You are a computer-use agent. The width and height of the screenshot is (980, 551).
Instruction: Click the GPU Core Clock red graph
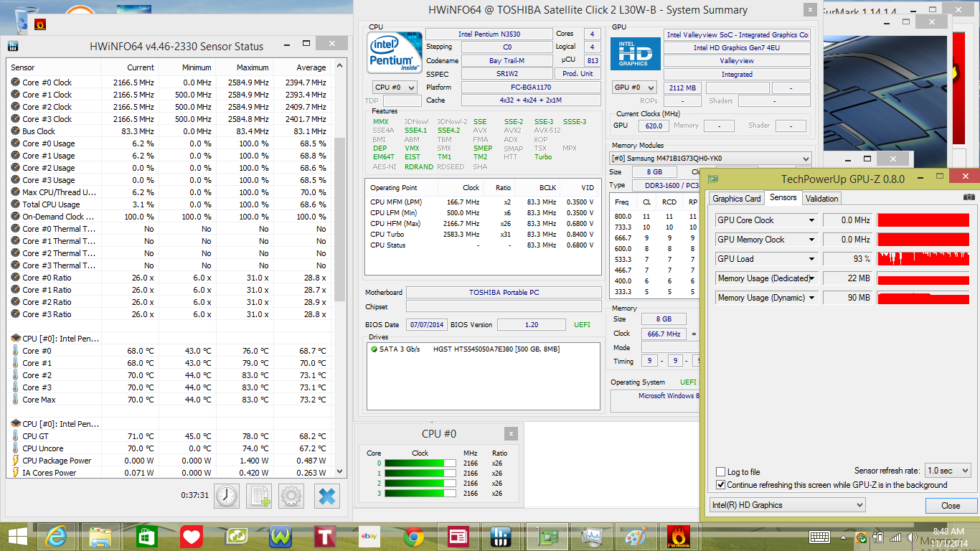923,220
